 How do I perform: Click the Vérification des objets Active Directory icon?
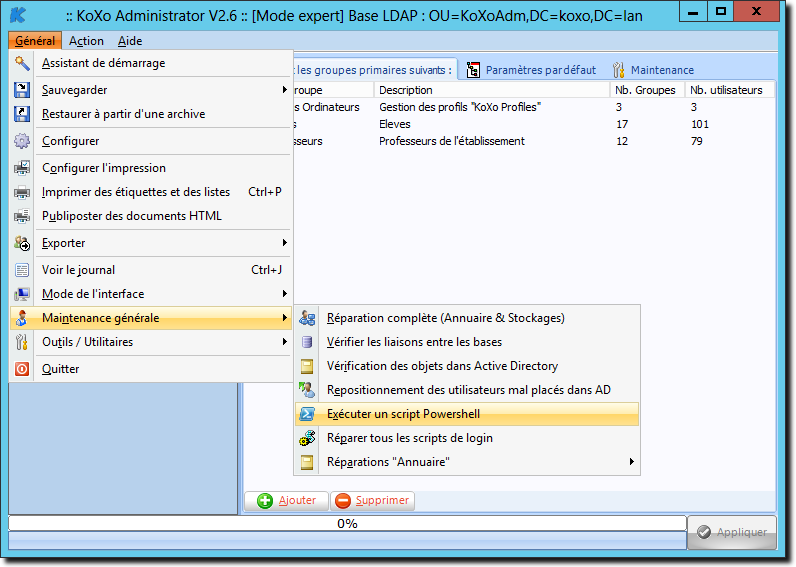pos(307,366)
